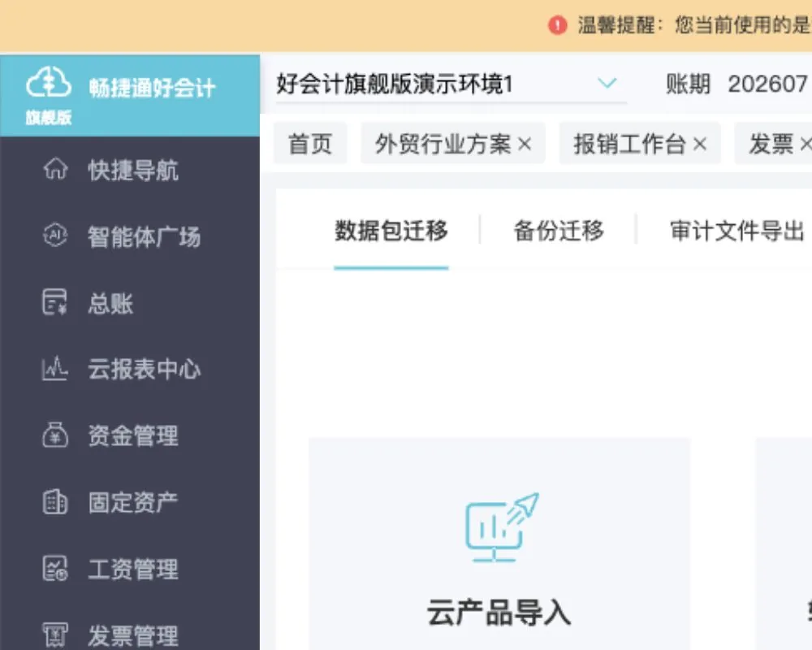The height and width of the screenshot is (650, 812).
Task: Click the money bag icon beside 资金管理
Action: pos(55,435)
